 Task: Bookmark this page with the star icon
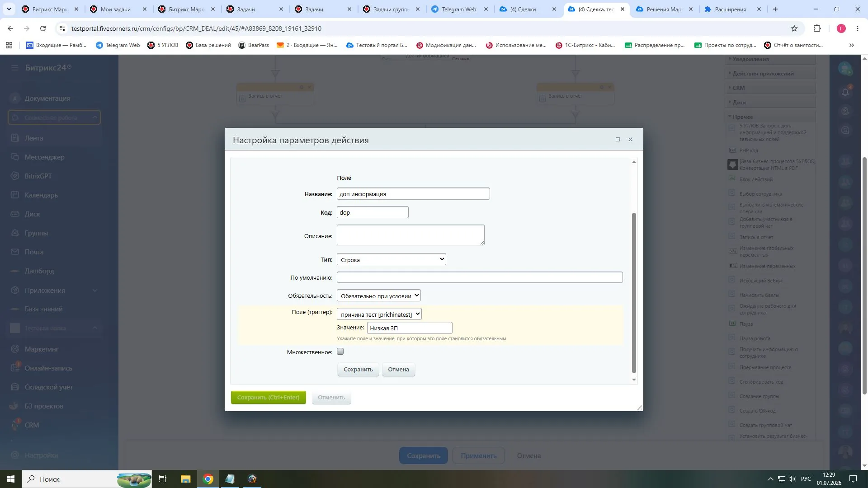click(x=794, y=28)
